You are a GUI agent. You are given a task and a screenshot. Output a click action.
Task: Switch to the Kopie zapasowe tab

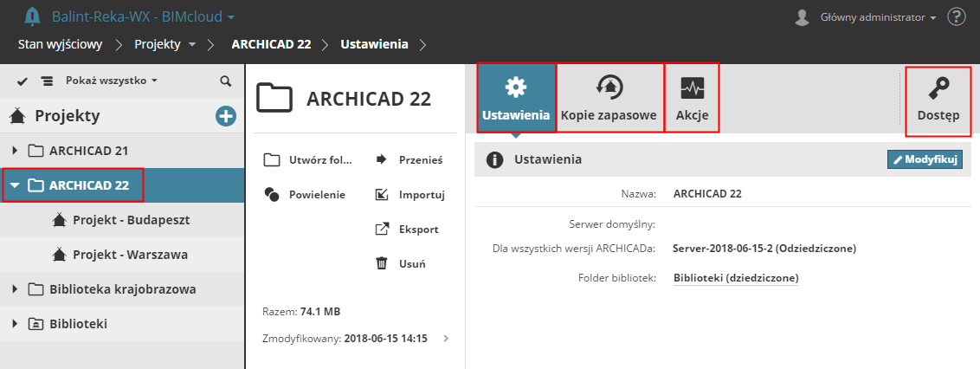[x=609, y=98]
